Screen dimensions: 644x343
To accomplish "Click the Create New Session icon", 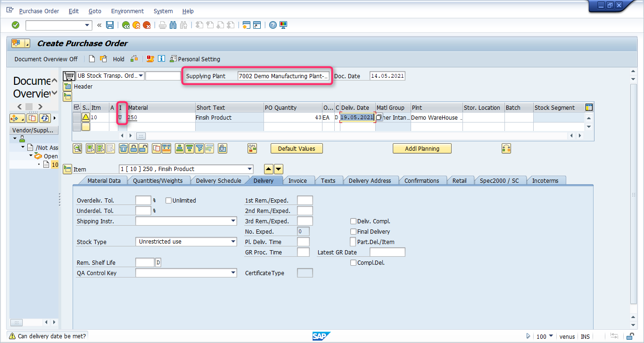I will point(246,25).
